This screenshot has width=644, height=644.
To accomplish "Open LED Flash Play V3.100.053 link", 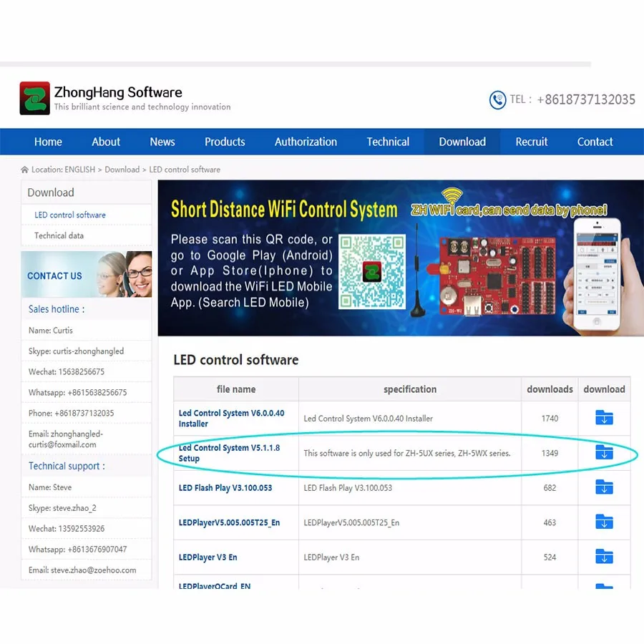I will click(225, 488).
